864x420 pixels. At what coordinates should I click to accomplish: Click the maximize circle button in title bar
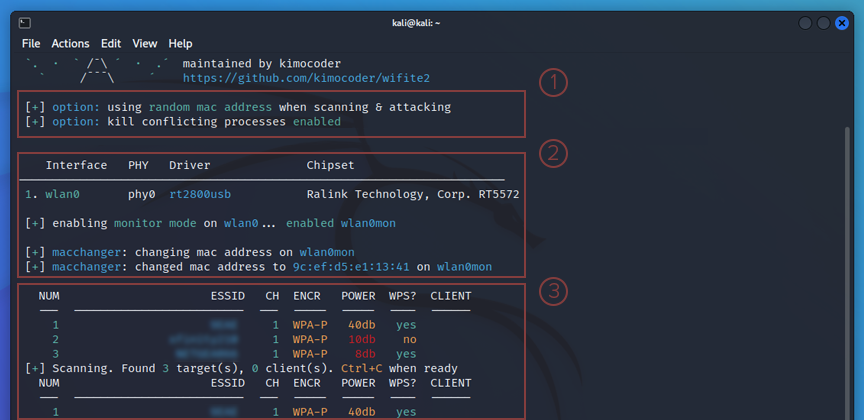pos(823,23)
